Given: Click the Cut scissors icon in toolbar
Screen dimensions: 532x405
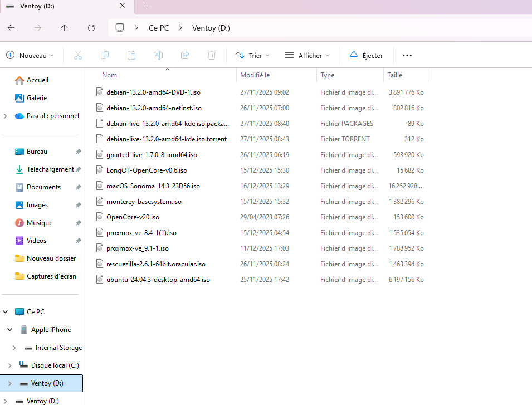Looking at the screenshot, I should coord(78,55).
